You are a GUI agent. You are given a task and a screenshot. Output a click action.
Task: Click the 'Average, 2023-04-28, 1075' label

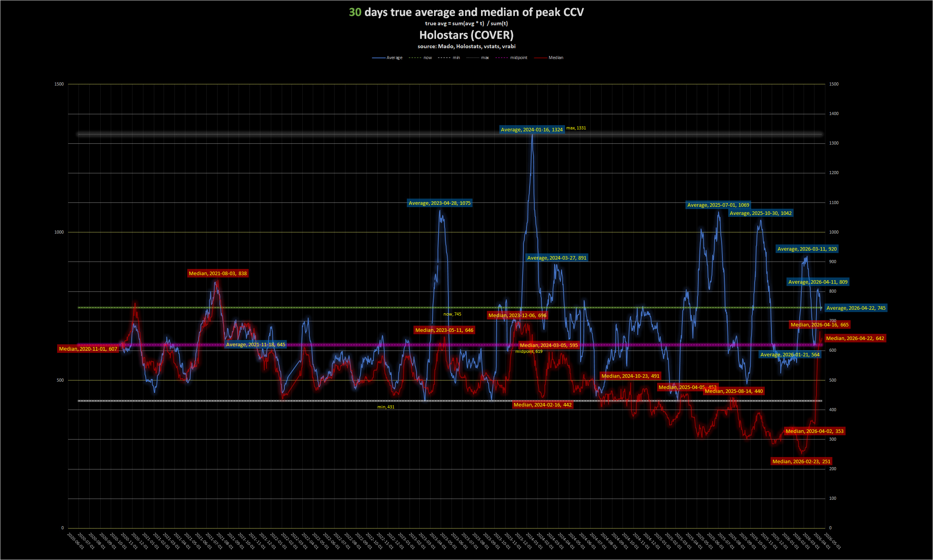[x=439, y=203]
